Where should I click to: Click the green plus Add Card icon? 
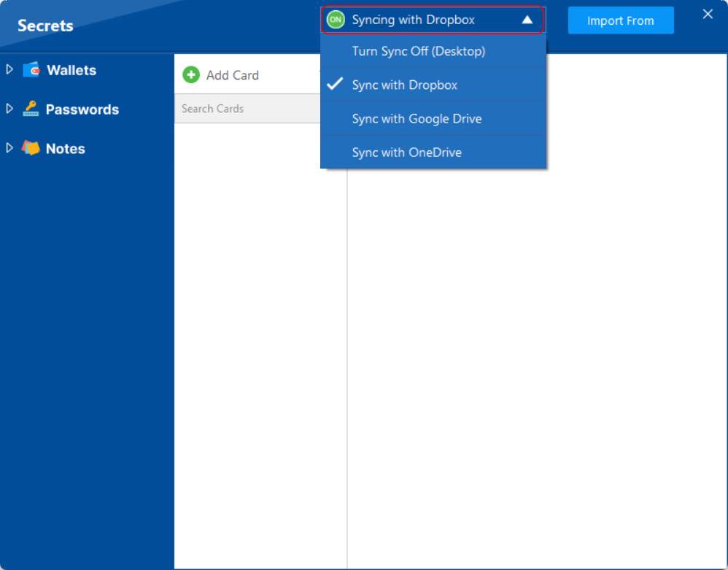coord(191,74)
